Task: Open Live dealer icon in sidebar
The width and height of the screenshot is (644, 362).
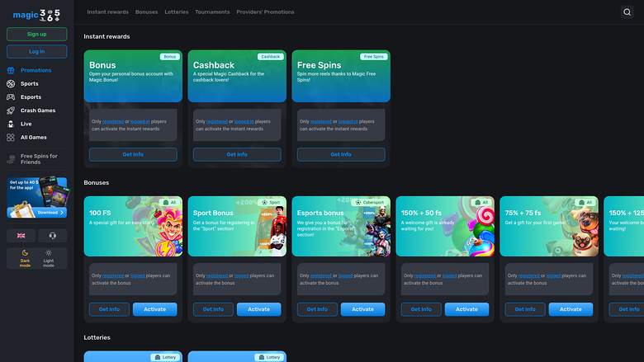Action: 11,124
